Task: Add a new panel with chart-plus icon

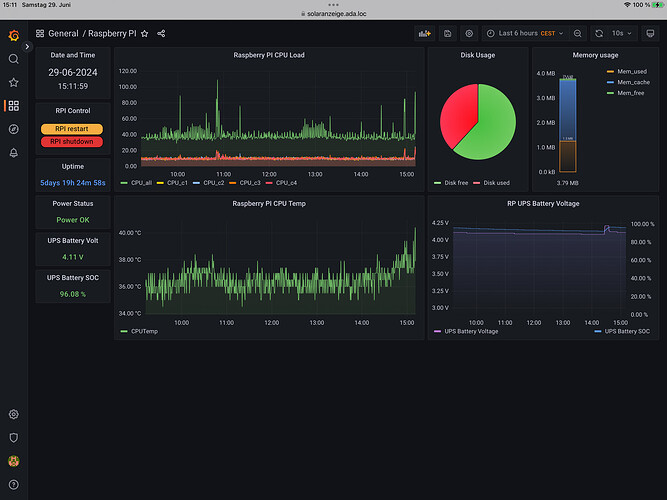Action: coord(425,33)
